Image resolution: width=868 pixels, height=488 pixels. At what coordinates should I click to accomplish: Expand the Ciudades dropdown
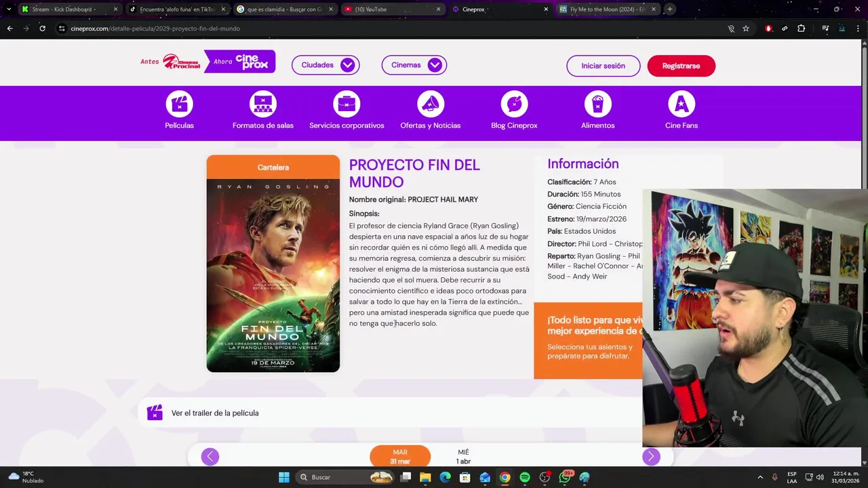(325, 65)
